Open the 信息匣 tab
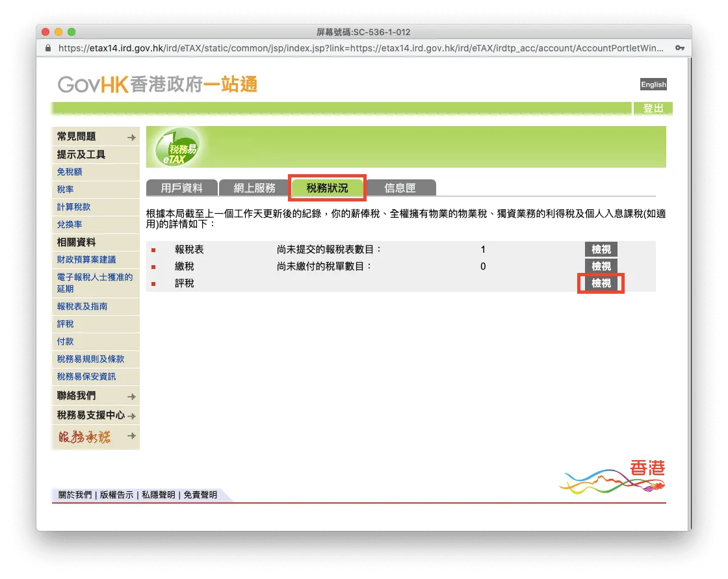Viewport: 728px width, 579px height. click(400, 188)
